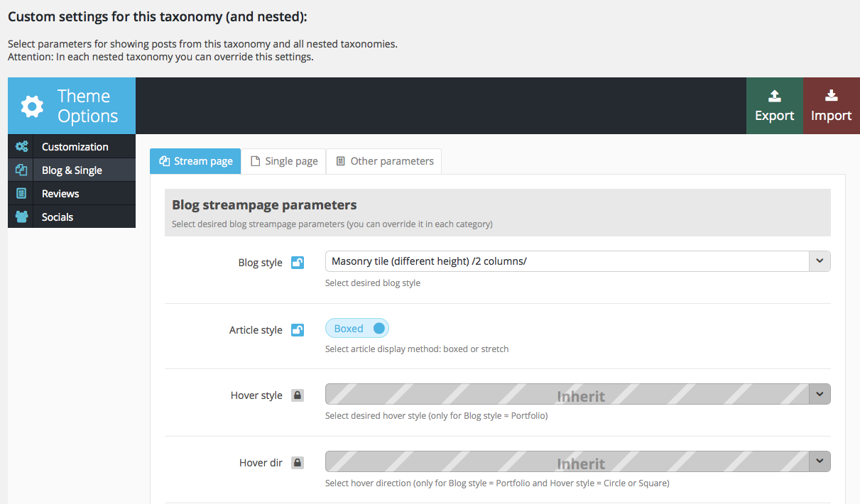Click the Theme Options gear icon
The height and width of the screenshot is (504, 860).
click(32, 106)
